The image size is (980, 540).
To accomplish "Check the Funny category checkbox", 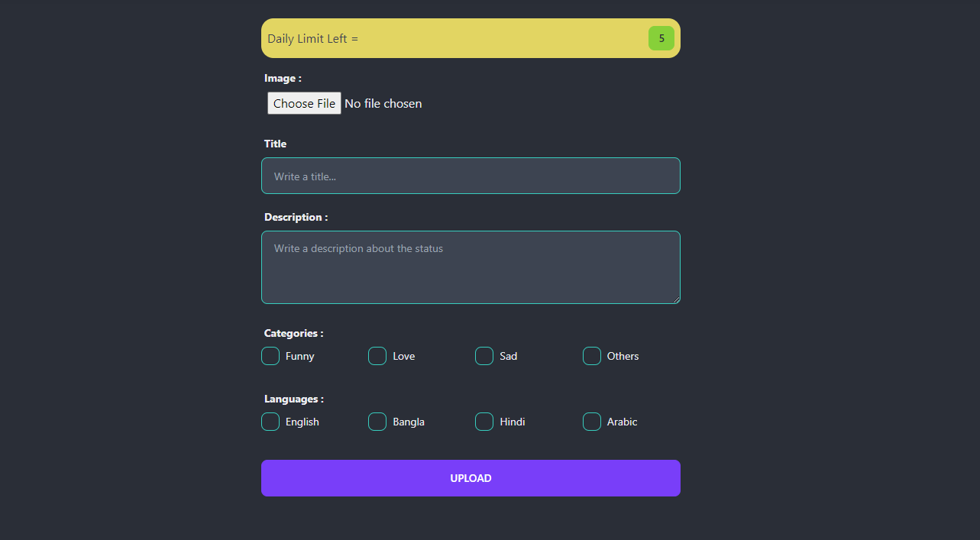I will [x=270, y=356].
